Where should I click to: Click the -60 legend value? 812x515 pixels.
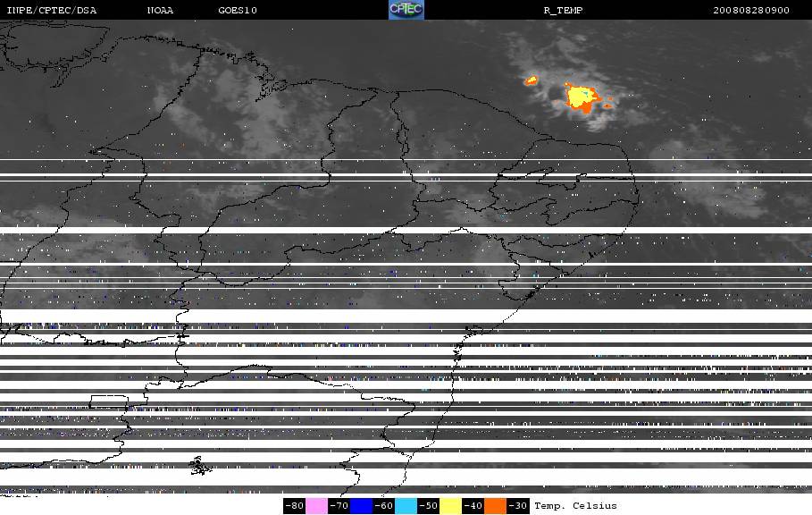click(384, 506)
